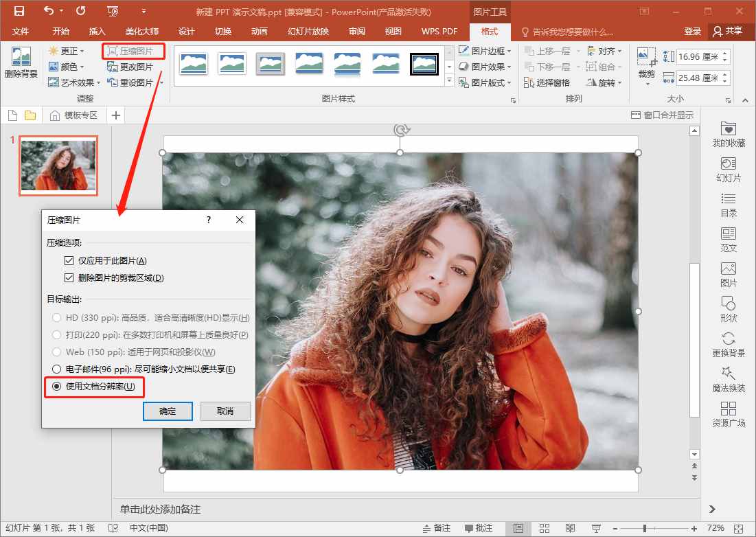756x537 pixels.
Task: Open the 更正 dropdown
Action: tap(70, 50)
